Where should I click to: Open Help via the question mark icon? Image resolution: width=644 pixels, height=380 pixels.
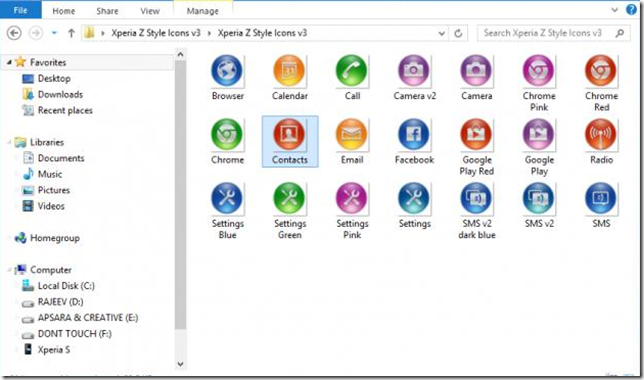[632, 9]
